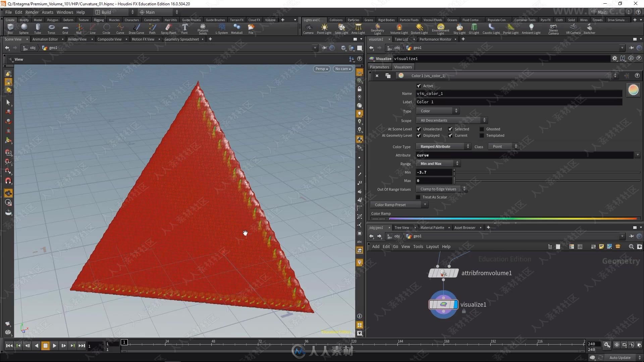The height and width of the screenshot is (362, 644).
Task: Click the attribfromvolume1 node
Action: point(443,273)
